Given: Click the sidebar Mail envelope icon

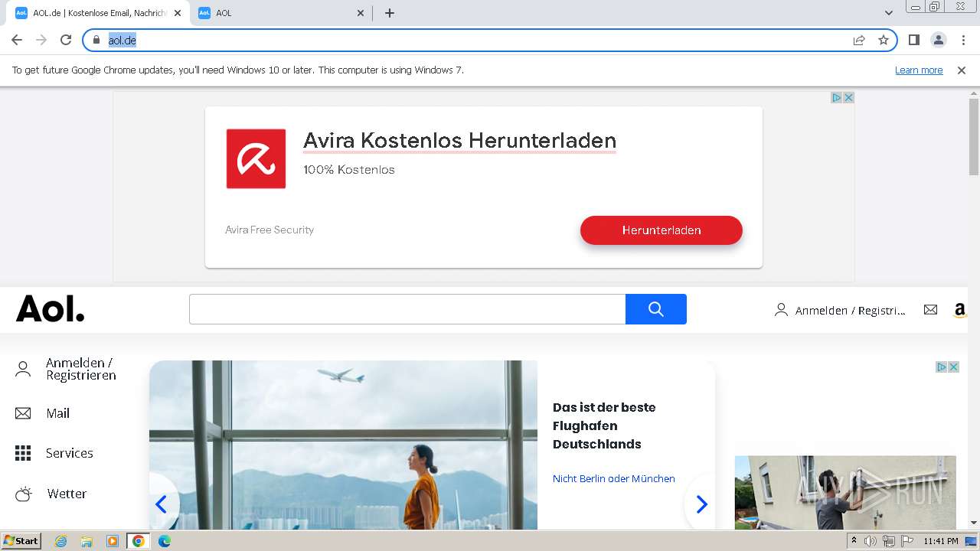Looking at the screenshot, I should (x=23, y=413).
